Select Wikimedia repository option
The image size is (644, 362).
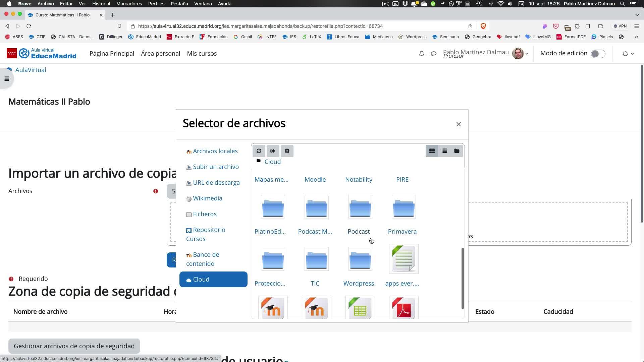click(x=207, y=198)
